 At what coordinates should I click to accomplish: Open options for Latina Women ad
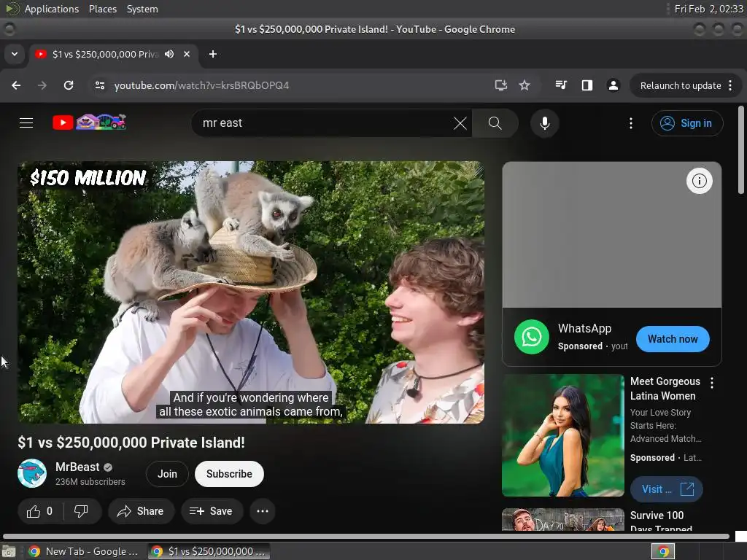[x=712, y=382]
